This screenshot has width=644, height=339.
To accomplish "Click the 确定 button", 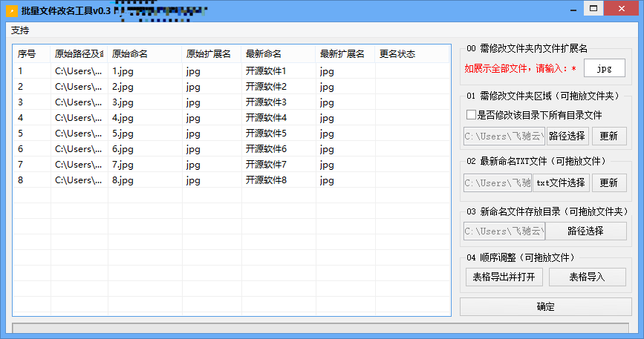I will pos(545,306).
